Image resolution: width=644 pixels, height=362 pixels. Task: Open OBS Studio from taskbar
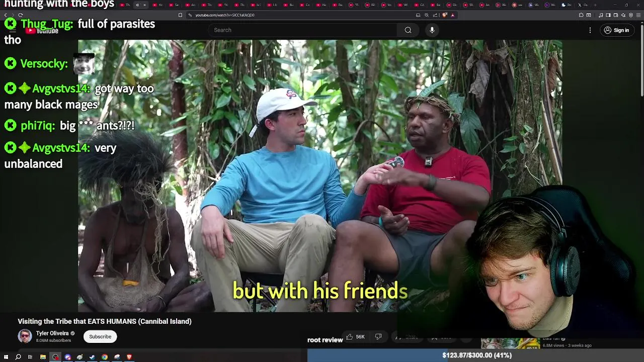point(56,357)
